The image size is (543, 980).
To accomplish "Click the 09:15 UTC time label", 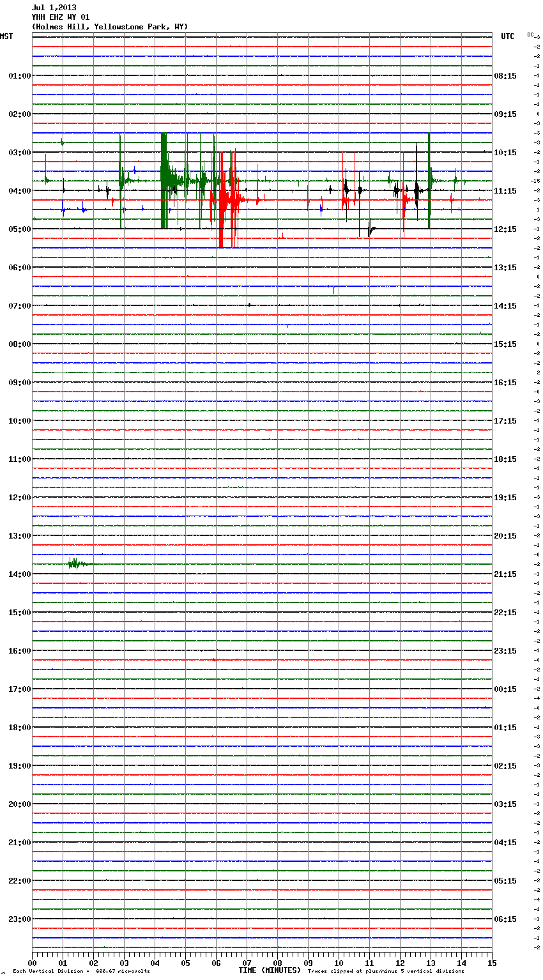I will click(x=505, y=114).
